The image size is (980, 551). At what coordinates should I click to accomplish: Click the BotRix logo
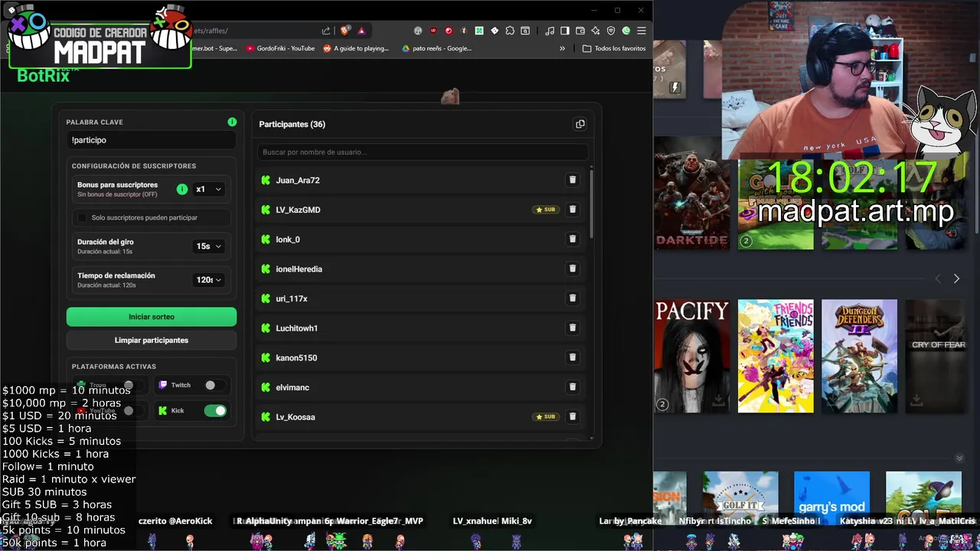tap(44, 75)
